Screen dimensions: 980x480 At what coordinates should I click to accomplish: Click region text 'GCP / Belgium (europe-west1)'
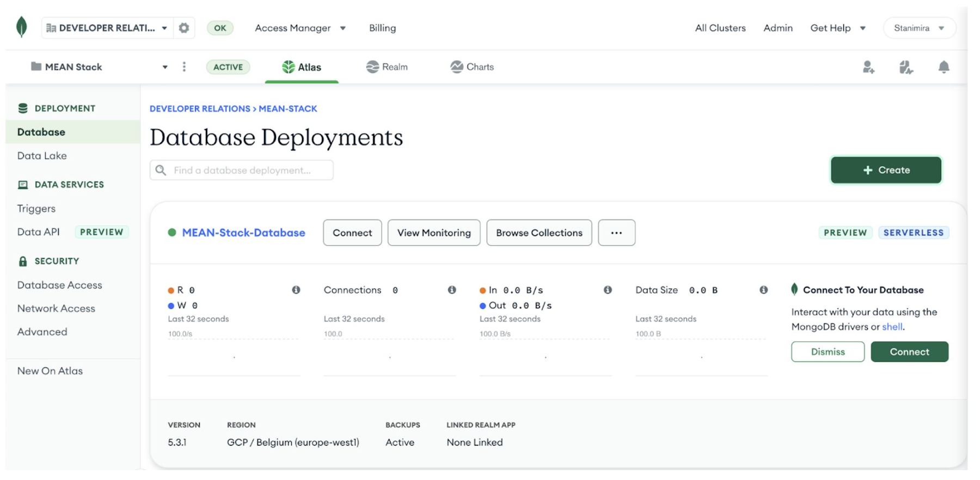click(293, 442)
